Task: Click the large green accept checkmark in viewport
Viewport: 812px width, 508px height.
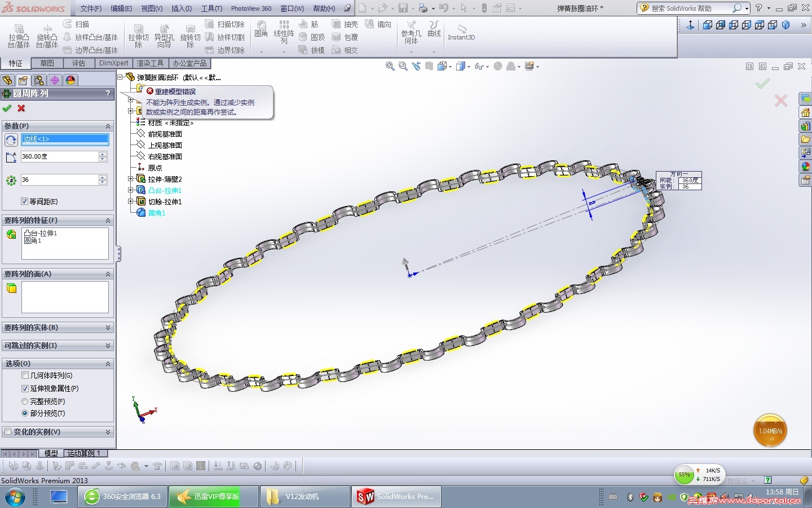Action: click(763, 84)
